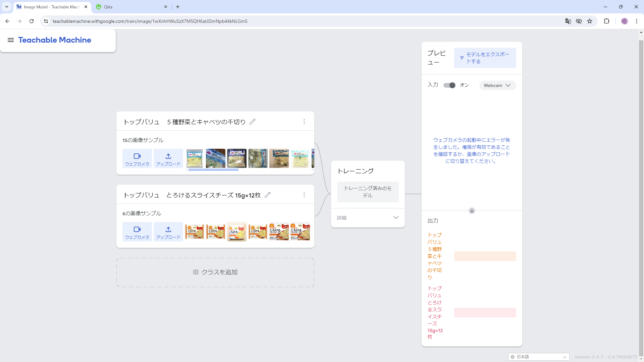Click the cheese output confidence bar
The height and width of the screenshot is (362, 644).
(x=485, y=312)
